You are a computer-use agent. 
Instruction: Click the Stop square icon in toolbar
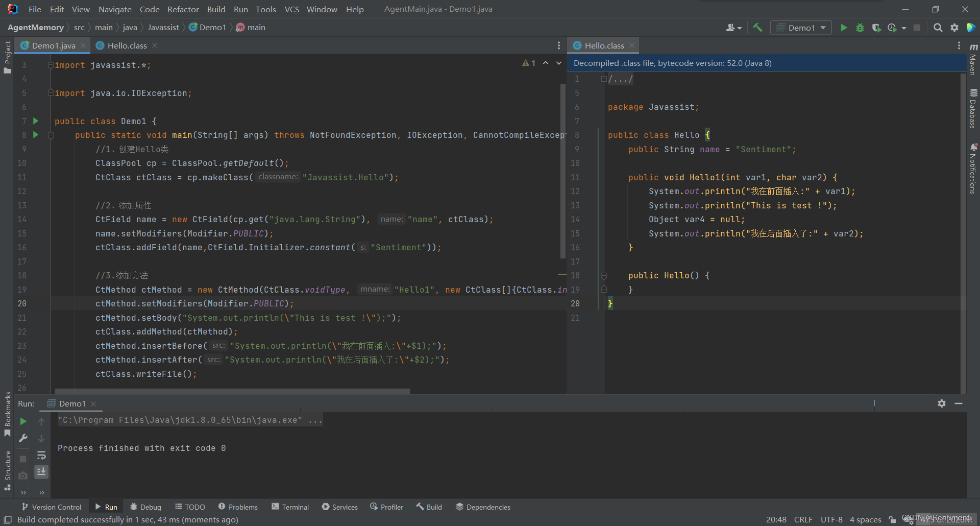917,28
